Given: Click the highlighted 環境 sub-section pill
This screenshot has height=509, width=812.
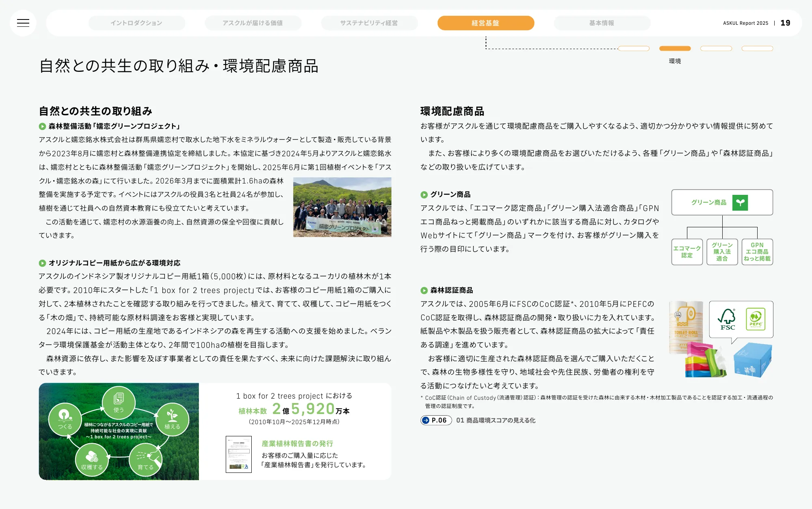Looking at the screenshot, I should click(675, 49).
